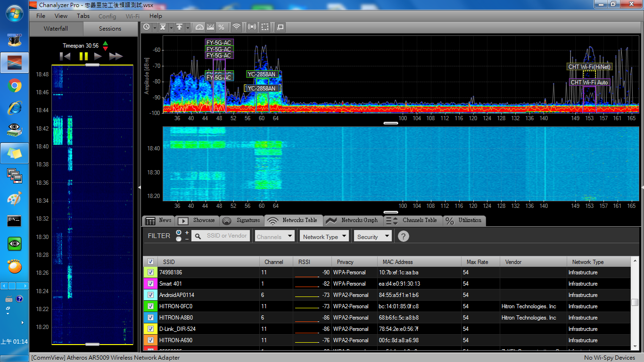
Task: Open the command prompt taskbar icon
Action: click(15, 220)
